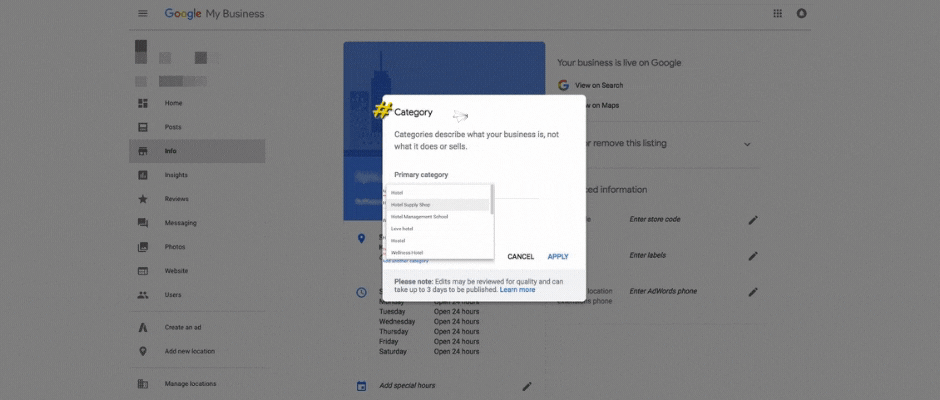Choose Love hotel suggestion

[x=438, y=228]
